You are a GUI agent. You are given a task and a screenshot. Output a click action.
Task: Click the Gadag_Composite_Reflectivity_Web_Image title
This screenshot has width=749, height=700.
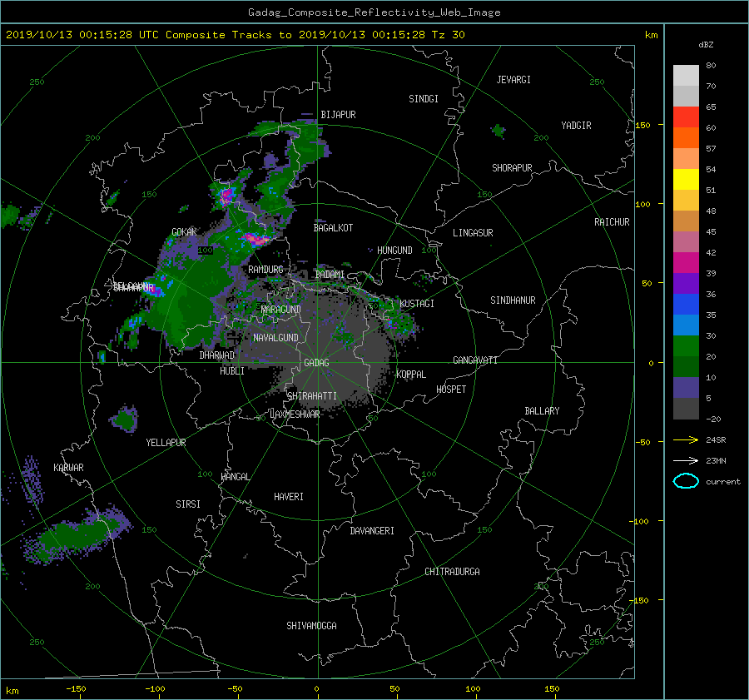coord(374,12)
